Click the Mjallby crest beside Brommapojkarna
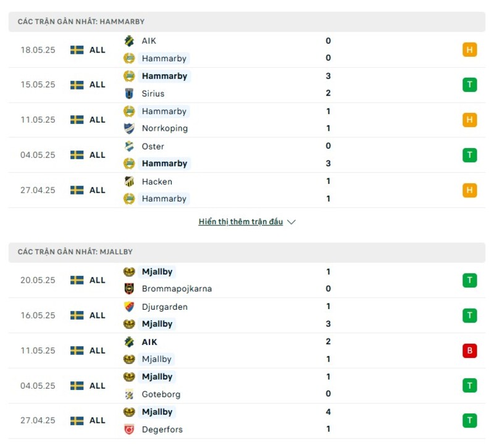 tap(128, 272)
